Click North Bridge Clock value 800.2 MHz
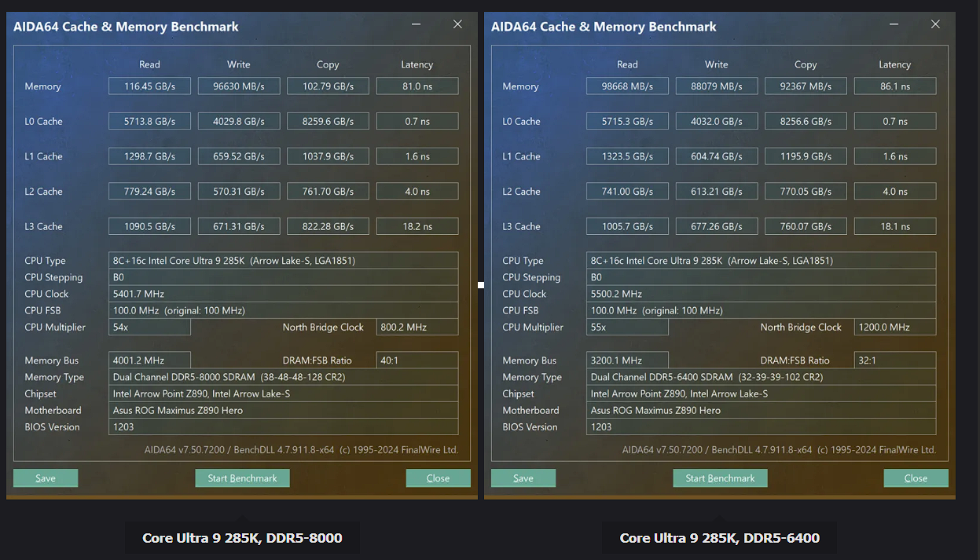980x560 pixels. pos(417,327)
